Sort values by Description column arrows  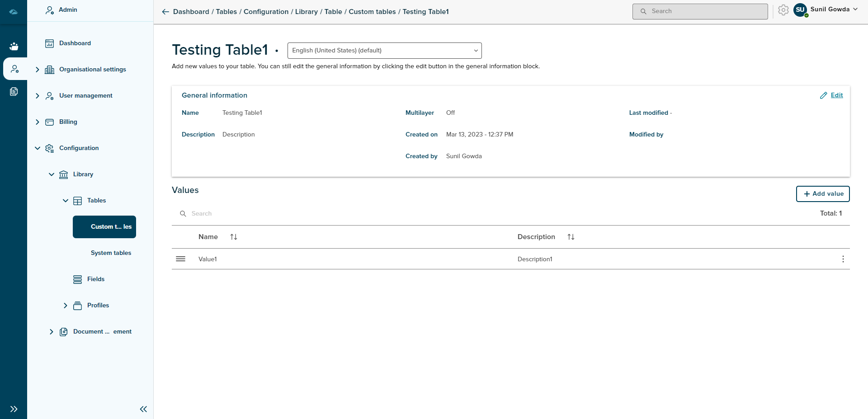571,237
